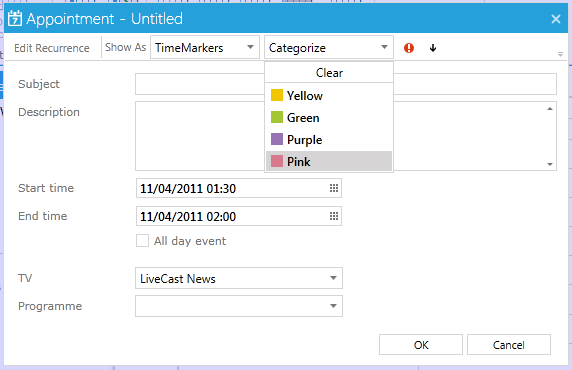Image resolution: width=572 pixels, height=370 pixels.
Task: Choose Clear in category list
Action: click(x=329, y=73)
